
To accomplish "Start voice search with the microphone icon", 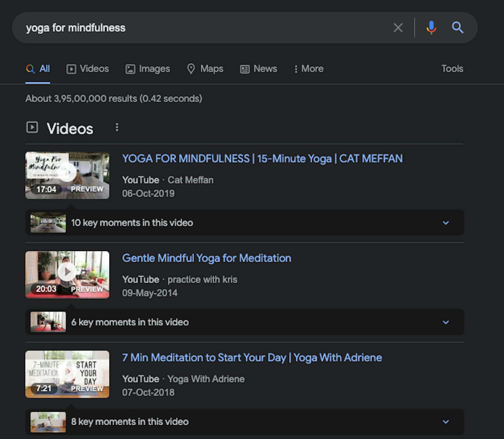I will point(431,28).
